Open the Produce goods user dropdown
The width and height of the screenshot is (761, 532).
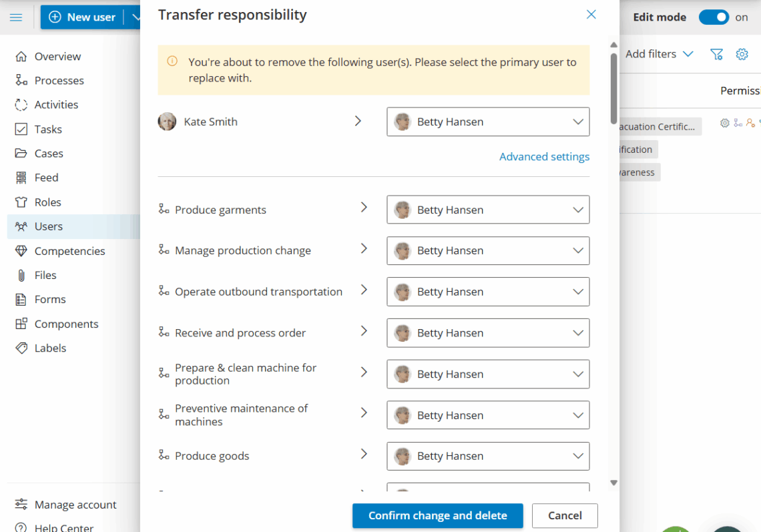(x=488, y=456)
